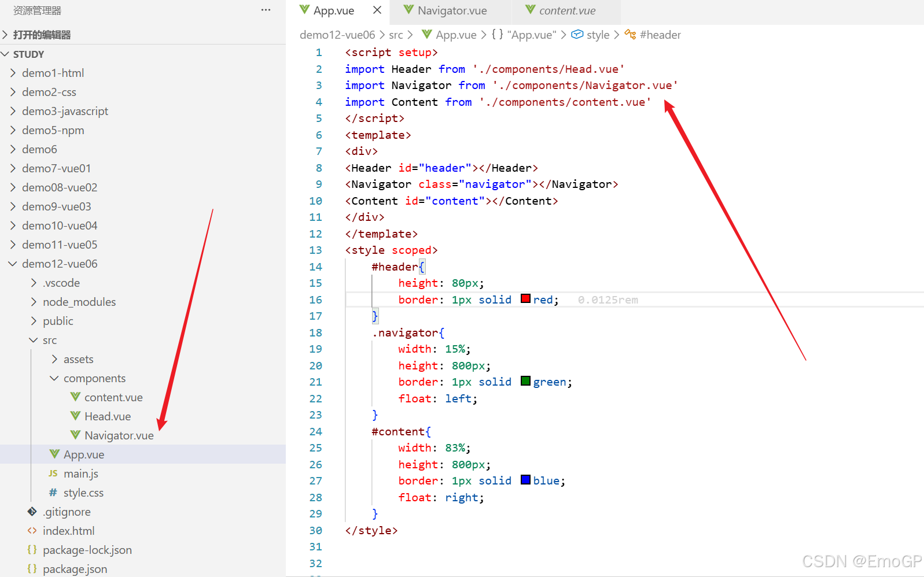Click the Vue icon beside App.vue in explorer

(x=54, y=454)
